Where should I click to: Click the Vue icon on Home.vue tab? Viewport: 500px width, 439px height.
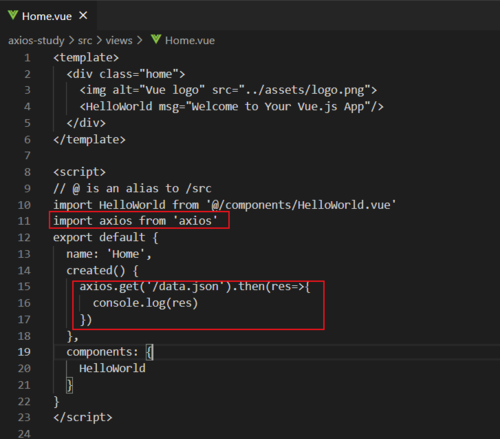13,15
